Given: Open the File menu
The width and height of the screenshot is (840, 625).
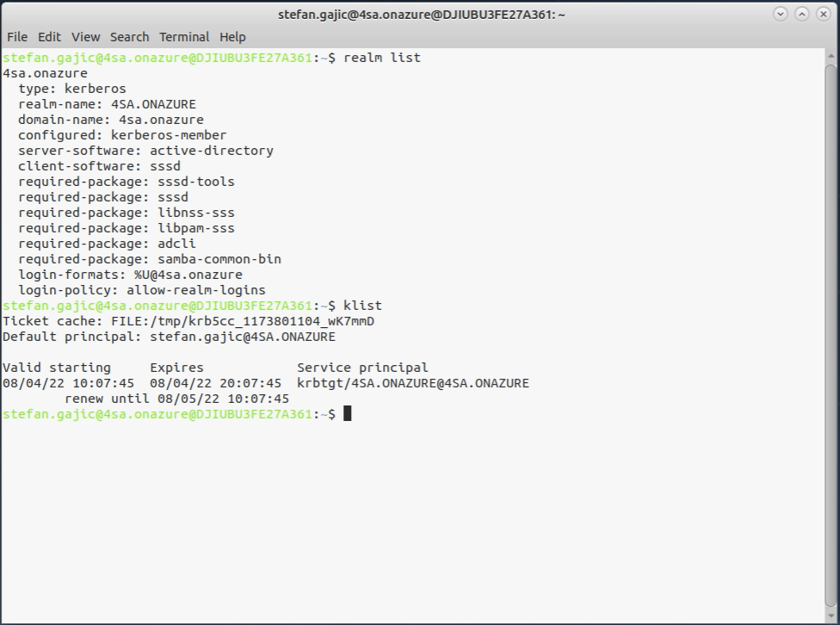Looking at the screenshot, I should [x=17, y=37].
